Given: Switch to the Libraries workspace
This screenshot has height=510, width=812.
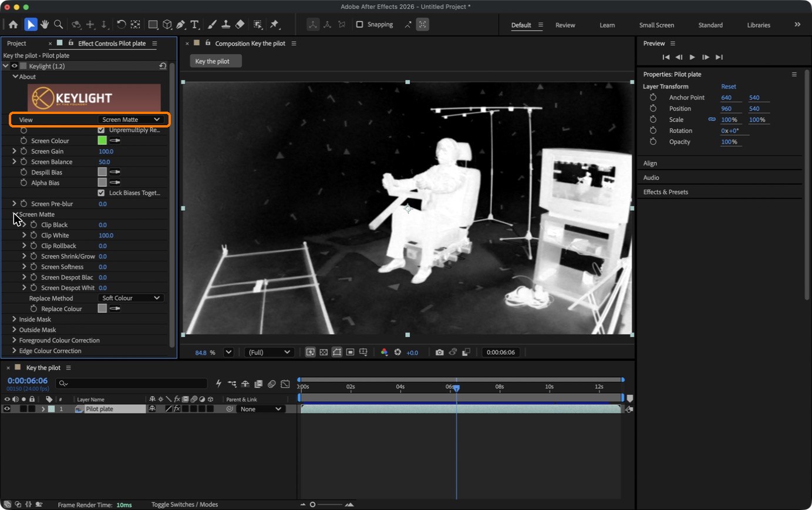Looking at the screenshot, I should (x=759, y=25).
